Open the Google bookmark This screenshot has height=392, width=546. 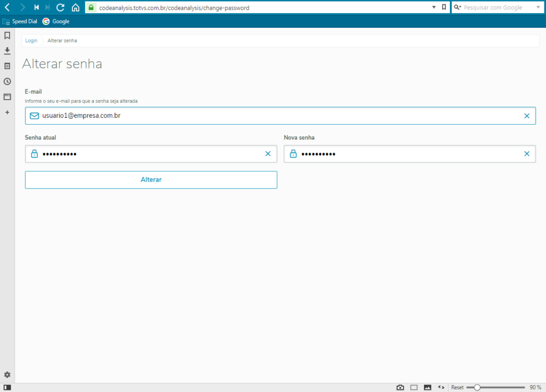point(56,21)
